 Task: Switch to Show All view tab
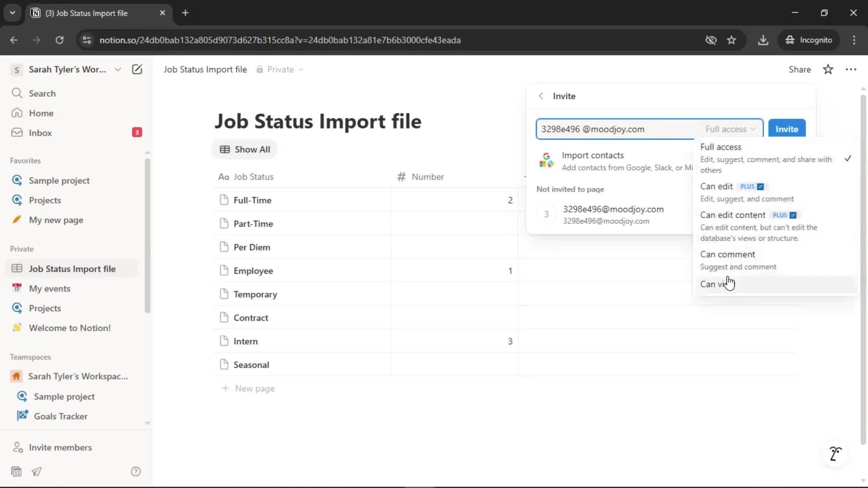245,150
